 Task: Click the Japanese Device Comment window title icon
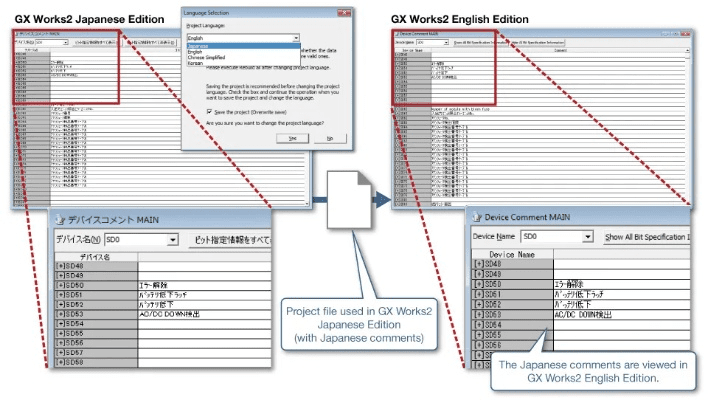[x=58, y=220]
